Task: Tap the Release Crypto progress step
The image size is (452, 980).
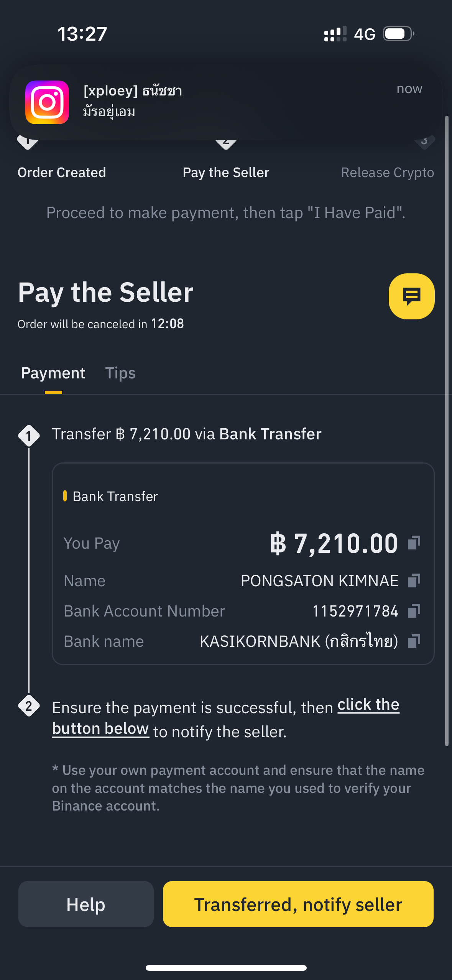Action: coord(387,173)
